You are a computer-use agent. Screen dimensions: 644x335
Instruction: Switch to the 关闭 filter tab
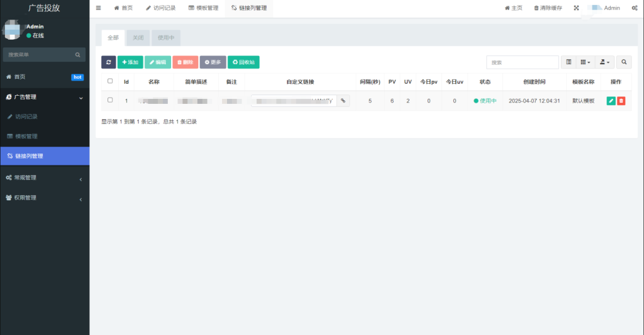point(138,38)
